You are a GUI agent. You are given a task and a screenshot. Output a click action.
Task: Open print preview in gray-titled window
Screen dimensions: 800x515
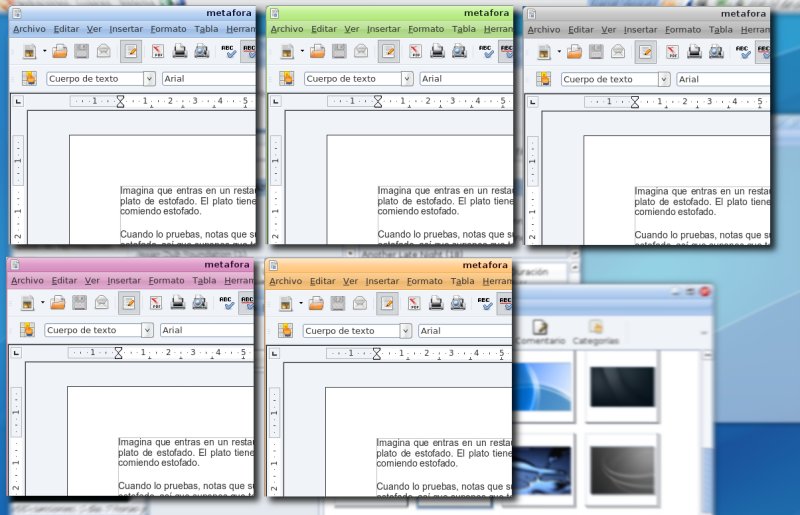pos(716,52)
